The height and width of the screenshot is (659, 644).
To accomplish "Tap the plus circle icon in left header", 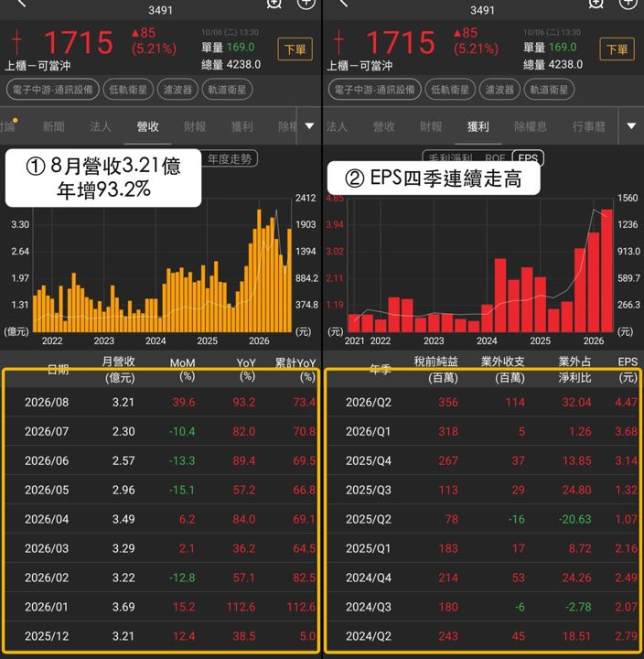I will (x=306, y=4).
